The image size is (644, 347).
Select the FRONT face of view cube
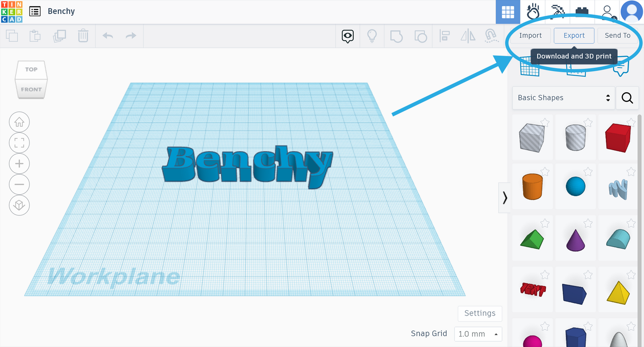pyautogui.click(x=31, y=89)
